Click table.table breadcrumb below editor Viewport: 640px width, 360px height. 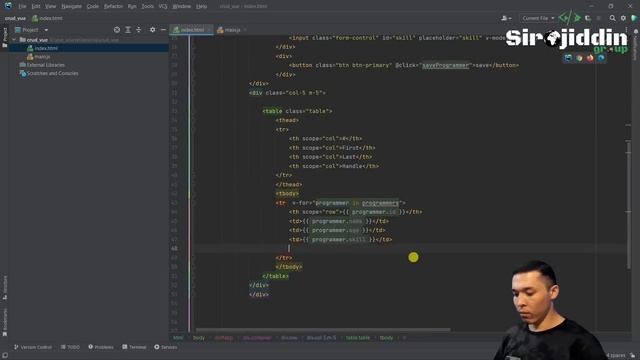358,338
